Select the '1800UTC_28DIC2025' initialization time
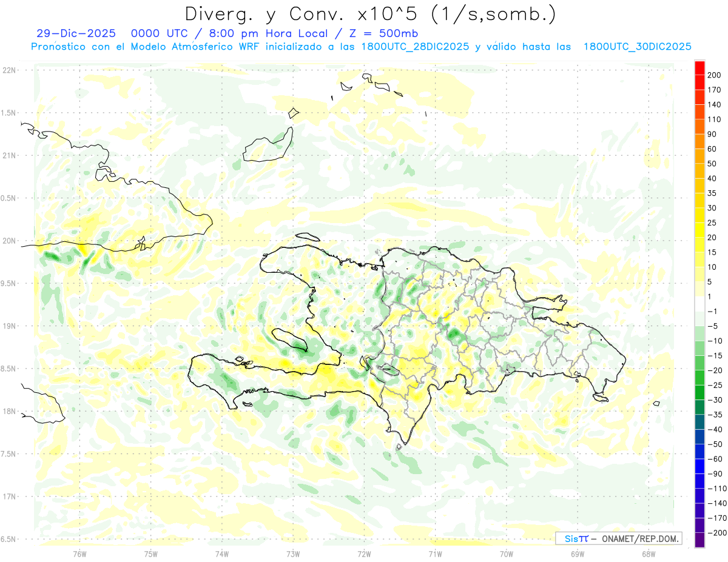The width and height of the screenshot is (728, 562). coord(414,47)
